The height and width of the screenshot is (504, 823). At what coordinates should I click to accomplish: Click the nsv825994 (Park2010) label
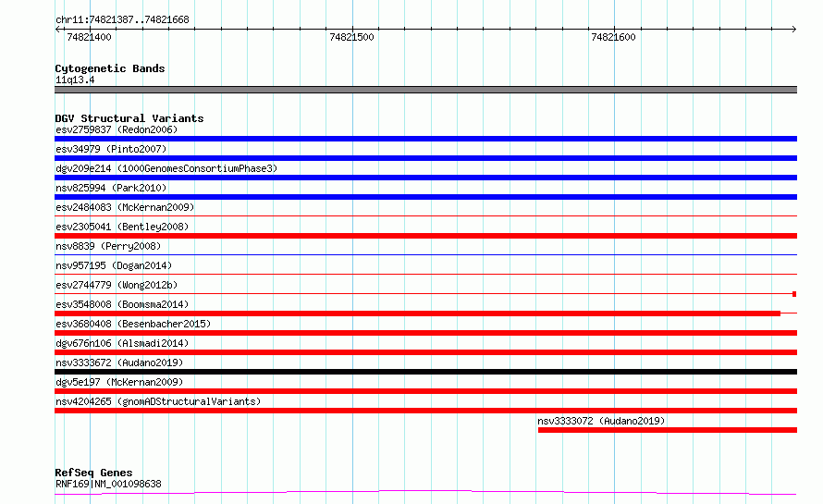(x=111, y=188)
